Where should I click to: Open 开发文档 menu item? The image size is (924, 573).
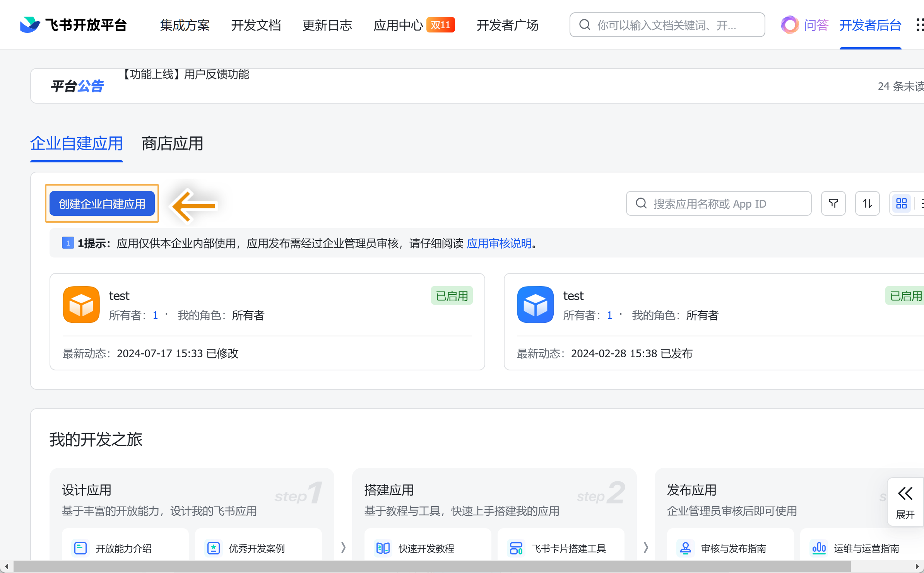[x=256, y=25]
